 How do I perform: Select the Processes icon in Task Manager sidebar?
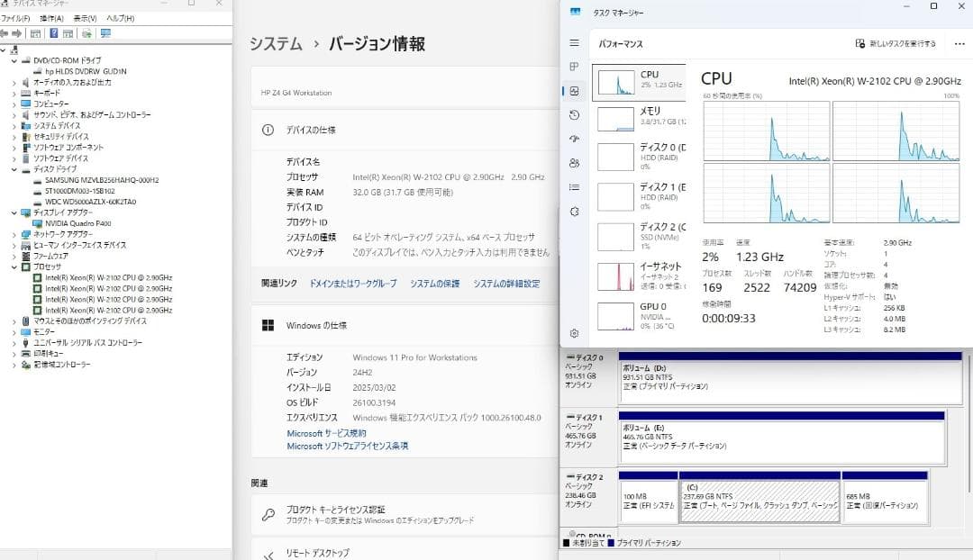574,67
